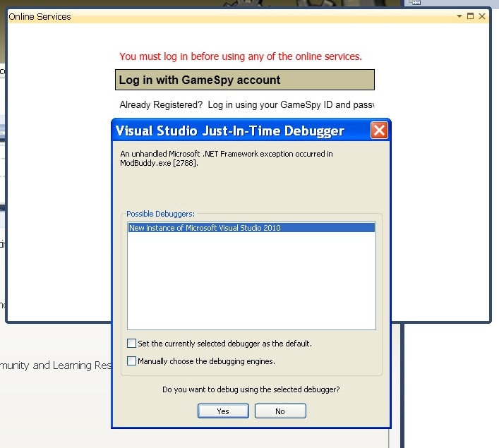The image size is (499, 448).
Task: Click the small properties icon above Online Services
Action: coord(416,3)
